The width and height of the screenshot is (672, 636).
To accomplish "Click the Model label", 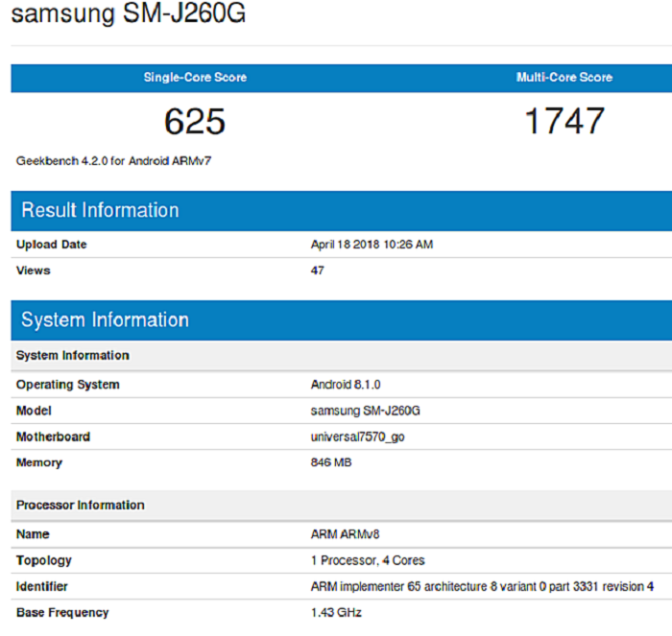I will tap(34, 411).
